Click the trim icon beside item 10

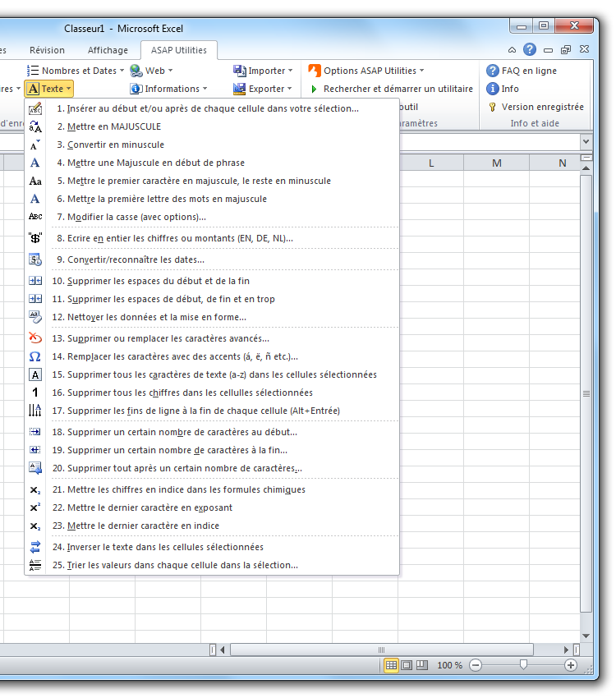pos(35,281)
